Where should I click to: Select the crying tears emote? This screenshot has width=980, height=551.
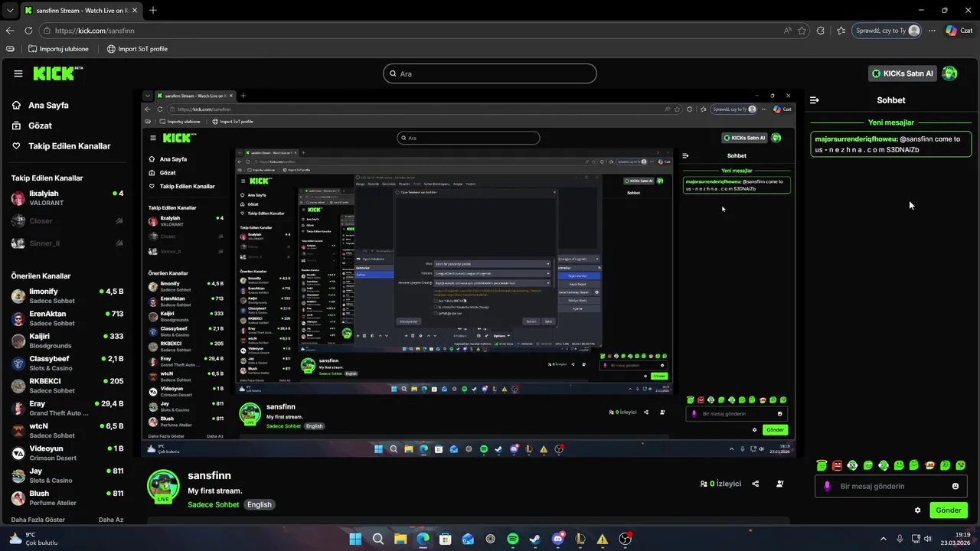click(x=961, y=465)
